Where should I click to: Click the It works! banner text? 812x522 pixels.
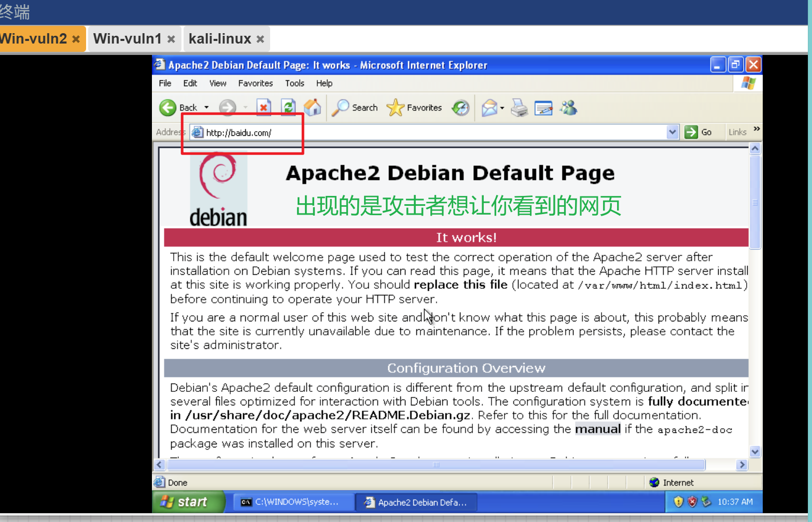(x=466, y=237)
